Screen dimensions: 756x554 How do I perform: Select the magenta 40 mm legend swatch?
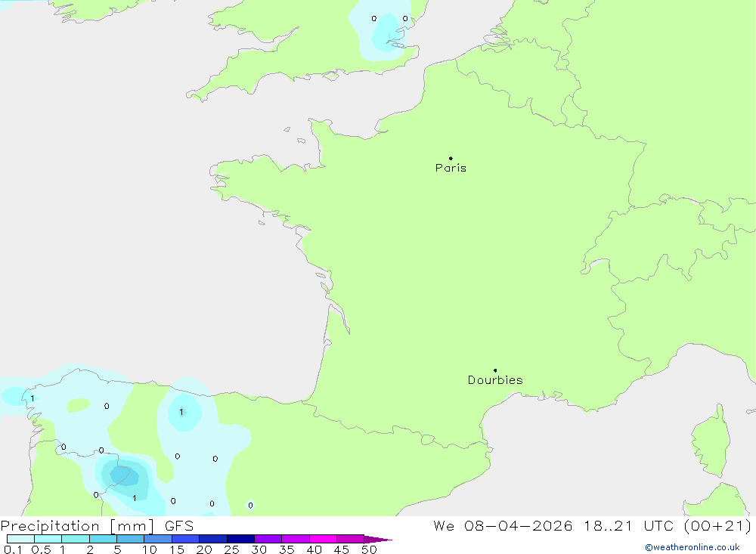(323, 539)
